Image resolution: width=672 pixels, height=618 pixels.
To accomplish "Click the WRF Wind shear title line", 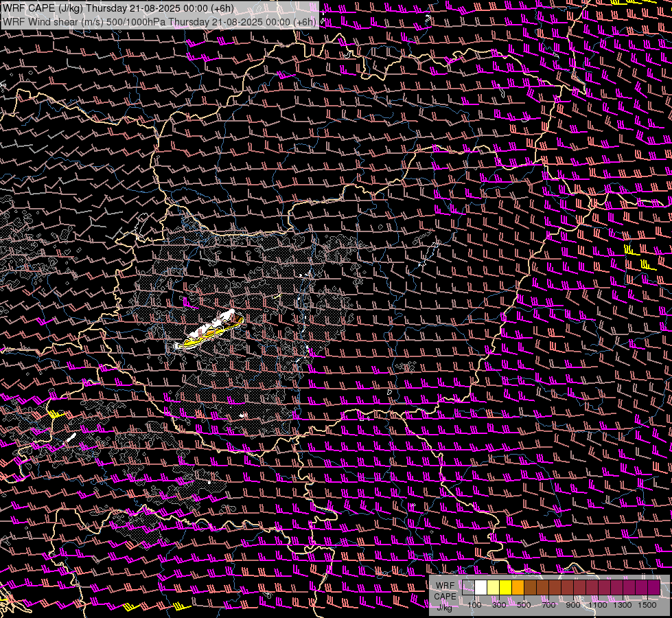I will pyautogui.click(x=159, y=22).
